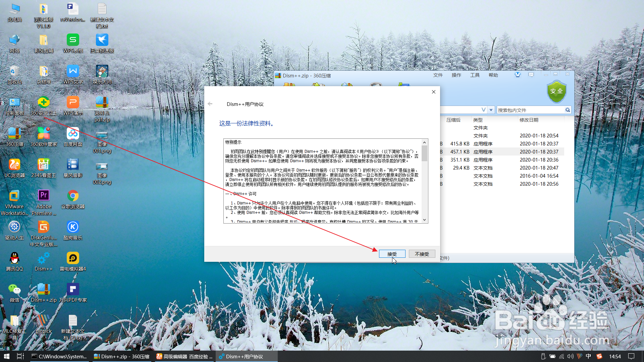Screen dimensions: 644x362
Task: Click the skin (shirt) icon in 360压缩
Action: coord(518,75)
